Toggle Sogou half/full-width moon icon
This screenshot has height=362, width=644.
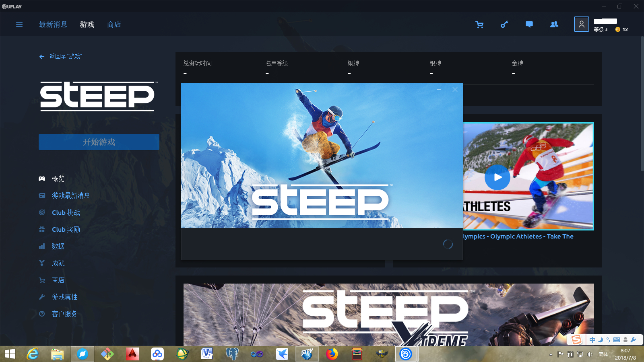601,340
